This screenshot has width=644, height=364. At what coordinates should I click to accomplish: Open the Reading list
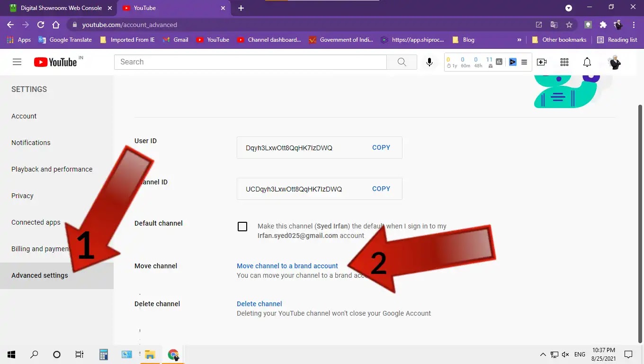coord(617,40)
